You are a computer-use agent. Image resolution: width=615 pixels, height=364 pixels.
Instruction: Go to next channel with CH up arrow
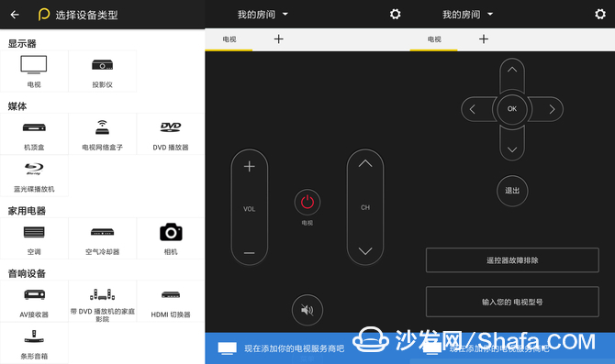[x=365, y=164]
